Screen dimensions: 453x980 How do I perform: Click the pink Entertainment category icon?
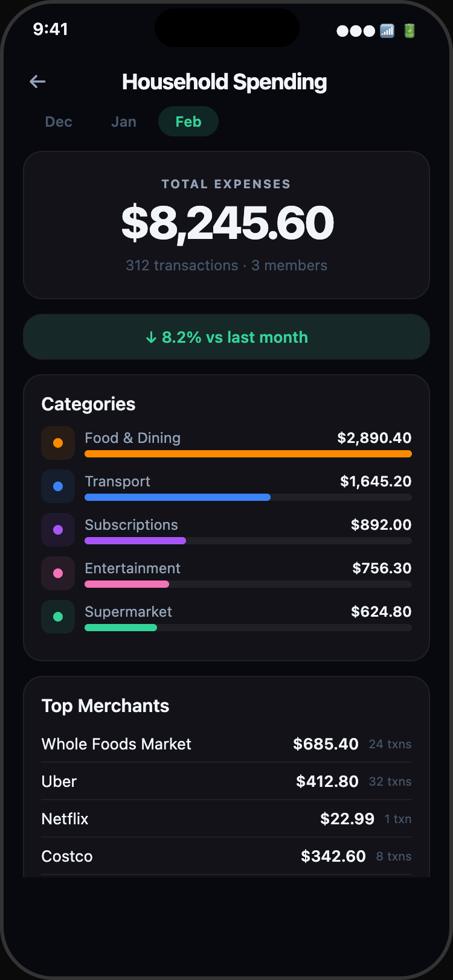(x=58, y=573)
